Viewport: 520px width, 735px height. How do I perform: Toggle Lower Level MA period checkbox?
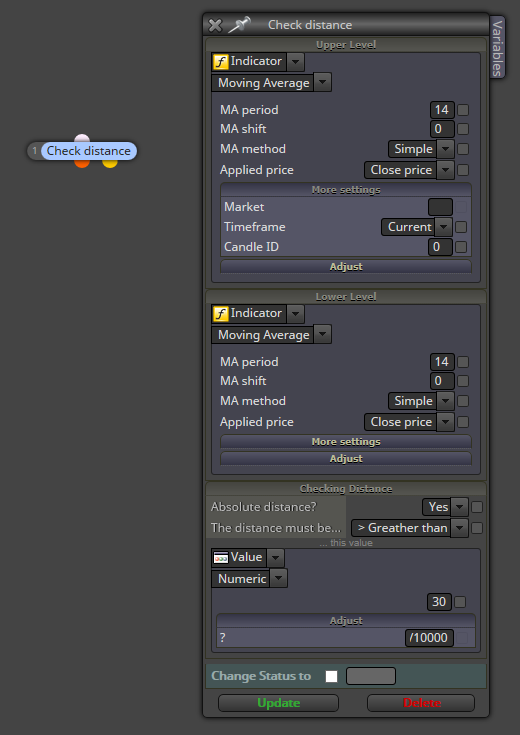463,362
